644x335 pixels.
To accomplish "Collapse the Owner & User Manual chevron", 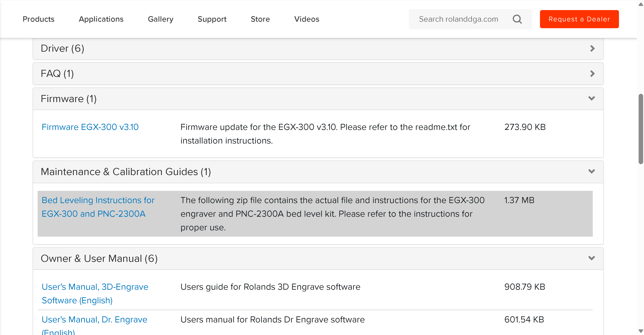I will point(592,258).
